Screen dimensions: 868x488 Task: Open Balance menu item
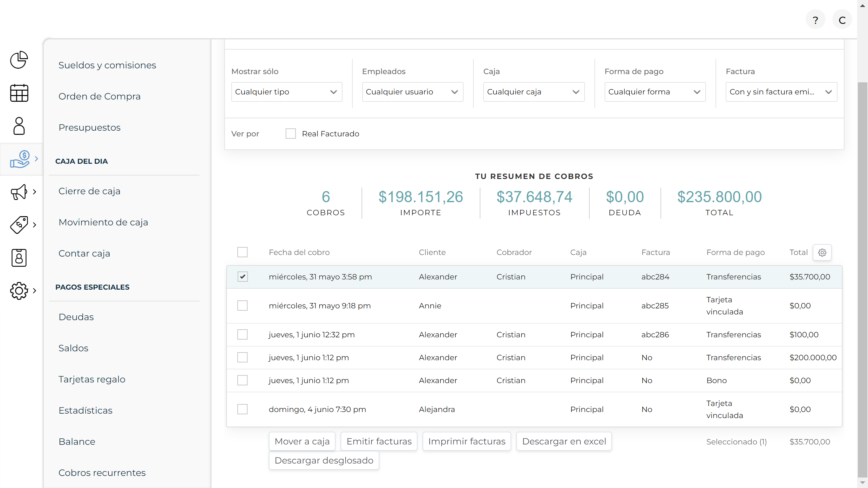tap(77, 442)
